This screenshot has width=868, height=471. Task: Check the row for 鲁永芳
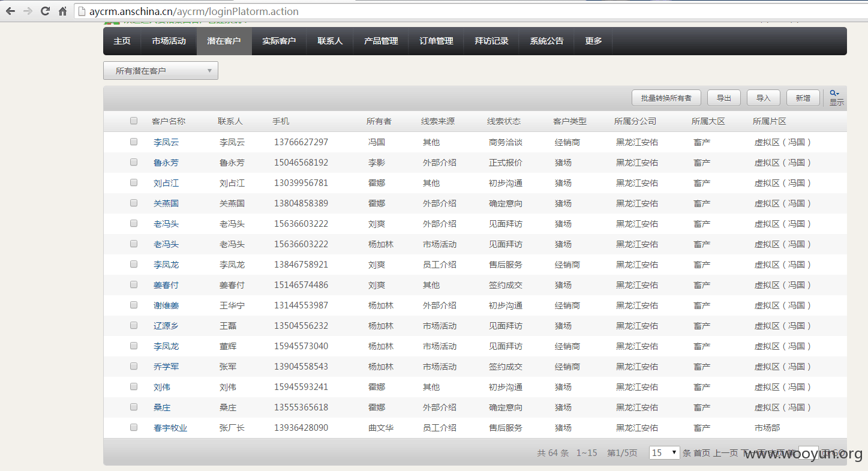pos(134,162)
